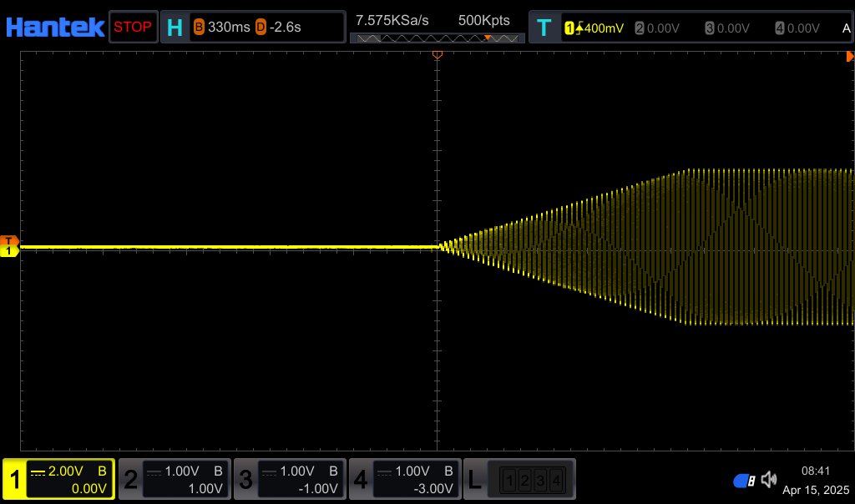Select trigger source channel 4 indicator
Viewport: 855px width, 504px height.
pos(797,28)
